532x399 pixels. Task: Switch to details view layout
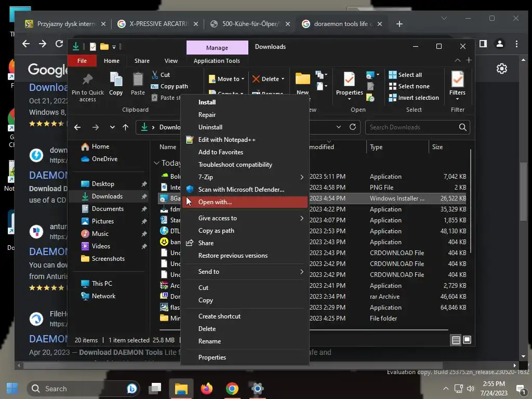tap(456, 340)
